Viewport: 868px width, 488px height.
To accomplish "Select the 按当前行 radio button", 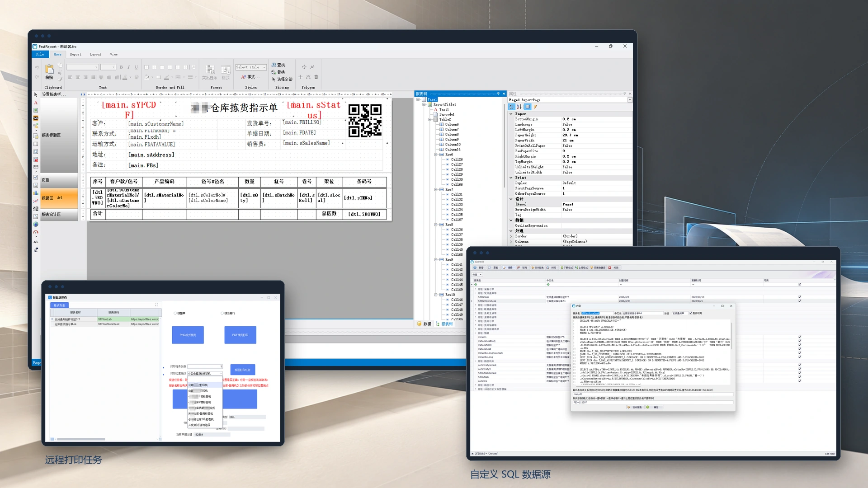I will (222, 313).
